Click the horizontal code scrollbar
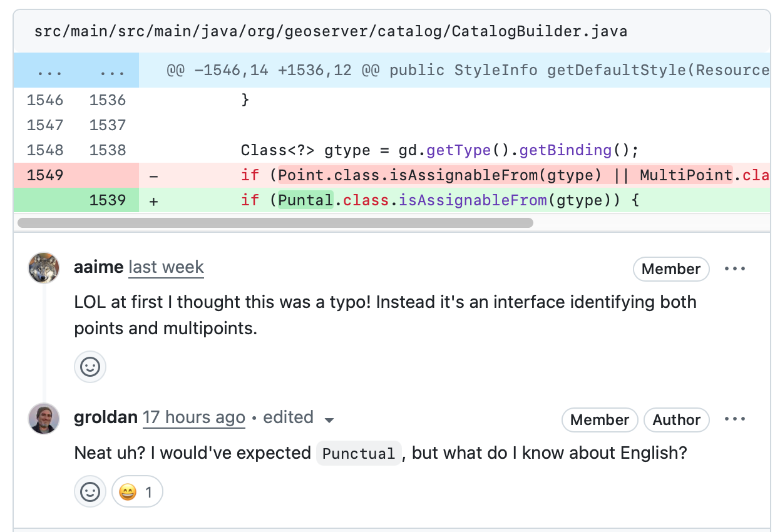Screen dimensions: 780x532 pos(275,222)
